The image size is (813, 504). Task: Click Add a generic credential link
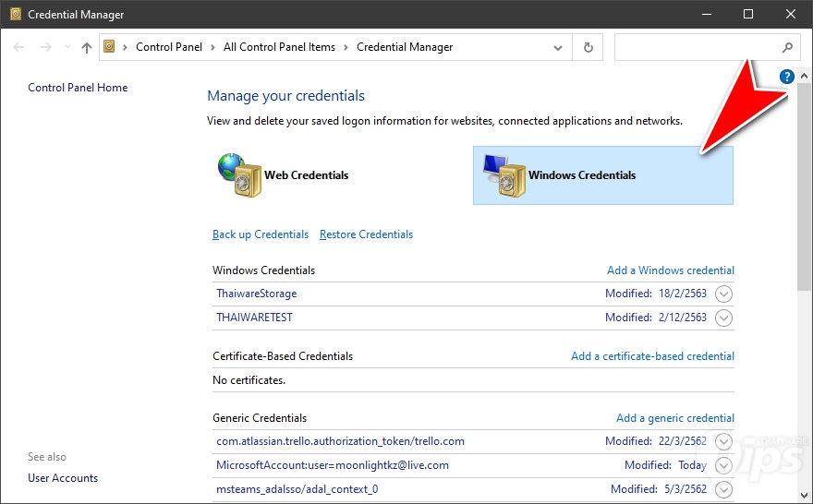674,418
